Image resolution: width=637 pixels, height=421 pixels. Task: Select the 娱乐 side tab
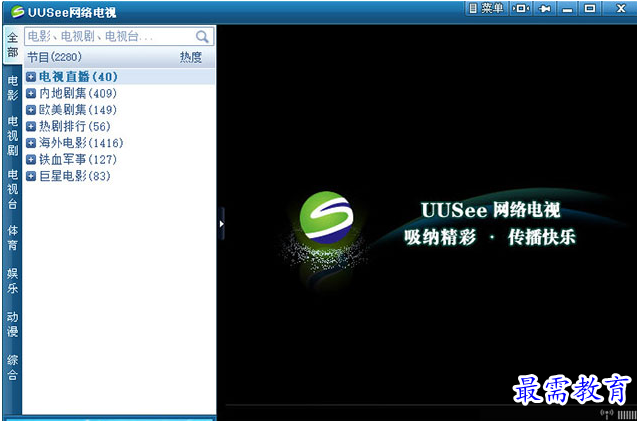click(x=13, y=281)
